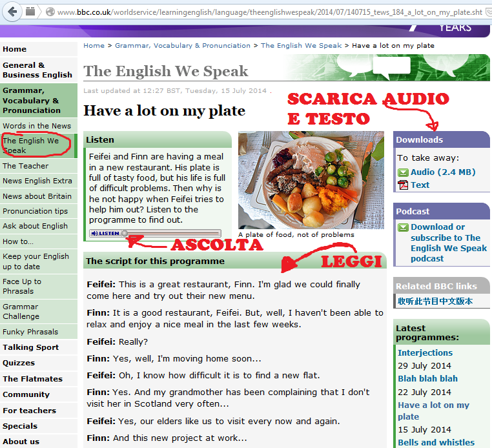Screen dimensions: 492x448
Task: Click caption 'A plate of food, not of problems'
Action: [x=296, y=235]
